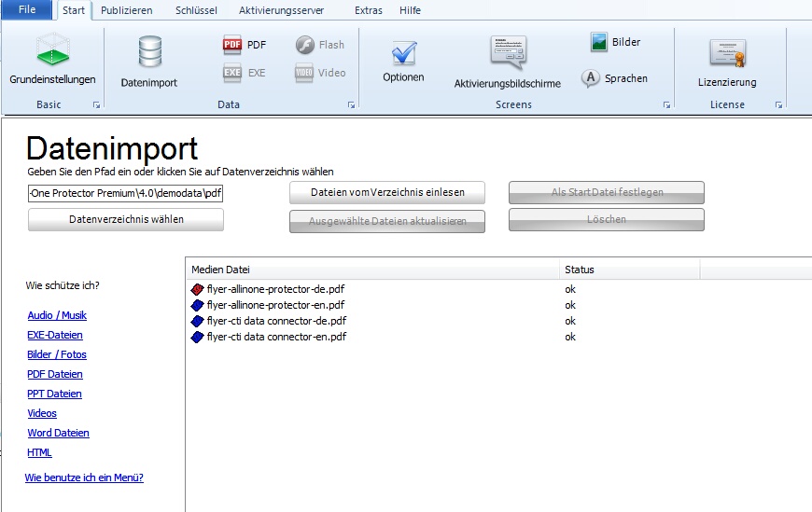Sort by Status column header

pyautogui.click(x=629, y=270)
